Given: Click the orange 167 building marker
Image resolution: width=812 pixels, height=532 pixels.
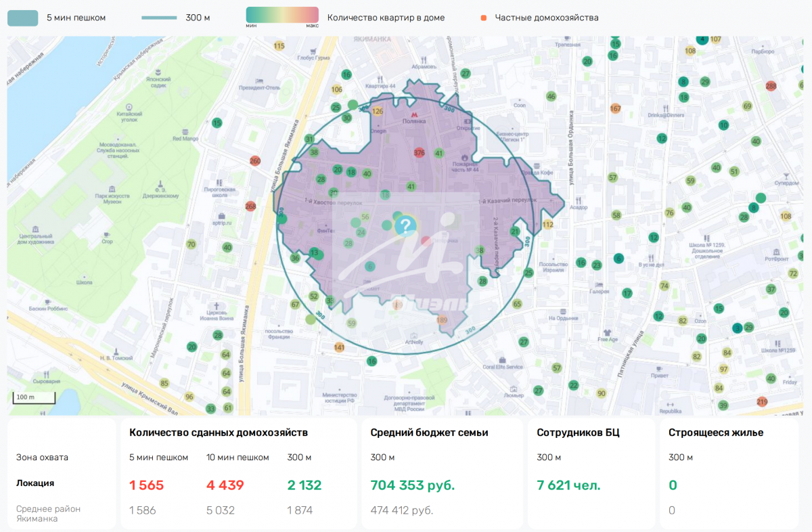Looking at the screenshot, I should click(x=615, y=108).
